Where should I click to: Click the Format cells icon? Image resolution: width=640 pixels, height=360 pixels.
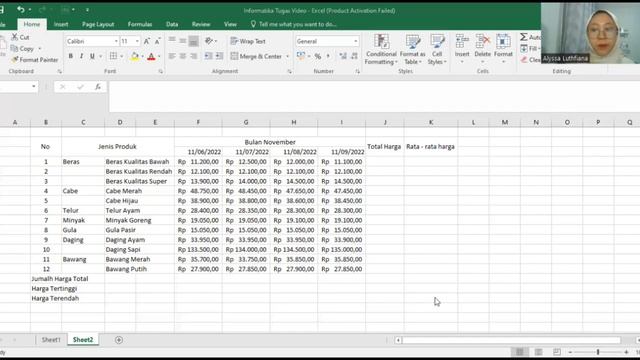(503, 41)
